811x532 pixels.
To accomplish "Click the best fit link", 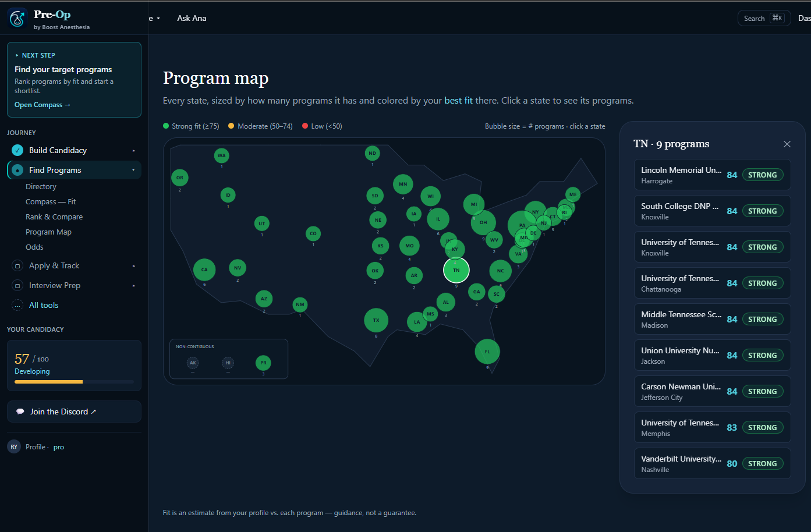I will [x=458, y=101].
